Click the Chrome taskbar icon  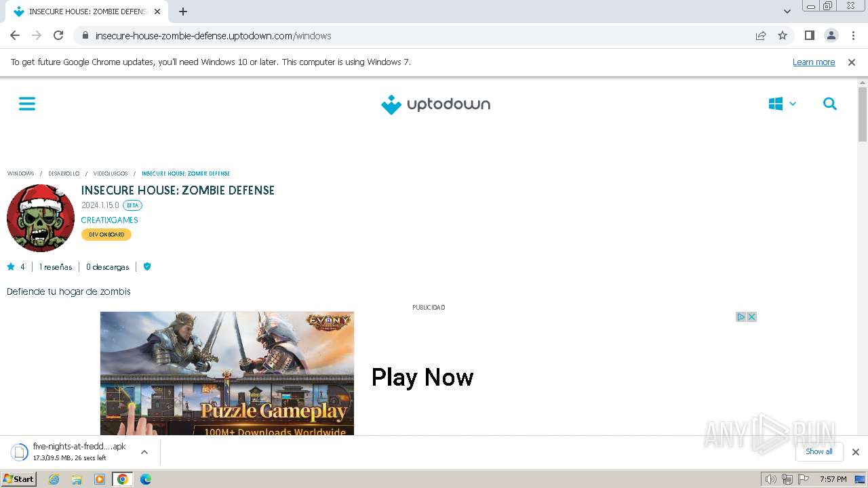click(122, 479)
